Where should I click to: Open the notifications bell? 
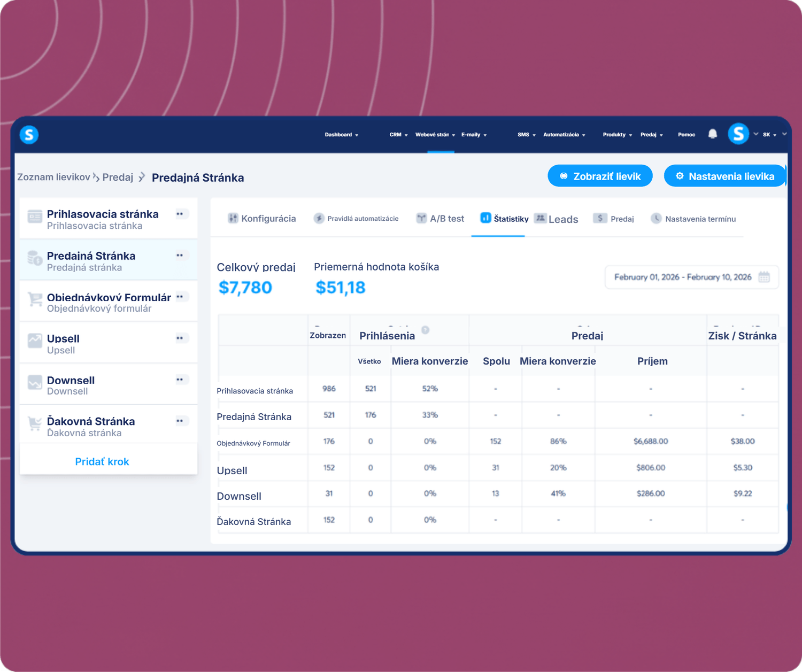(712, 134)
